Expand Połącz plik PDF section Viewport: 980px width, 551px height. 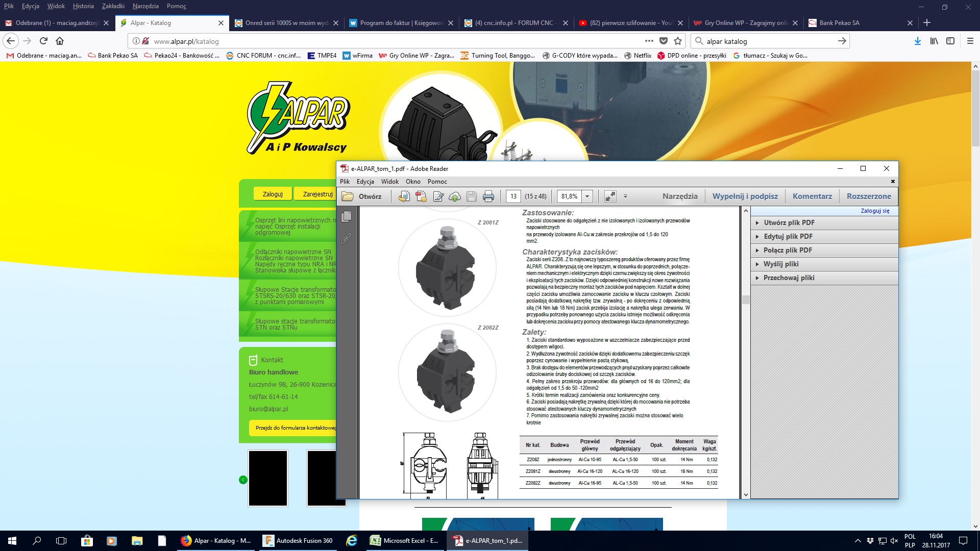[824, 250]
